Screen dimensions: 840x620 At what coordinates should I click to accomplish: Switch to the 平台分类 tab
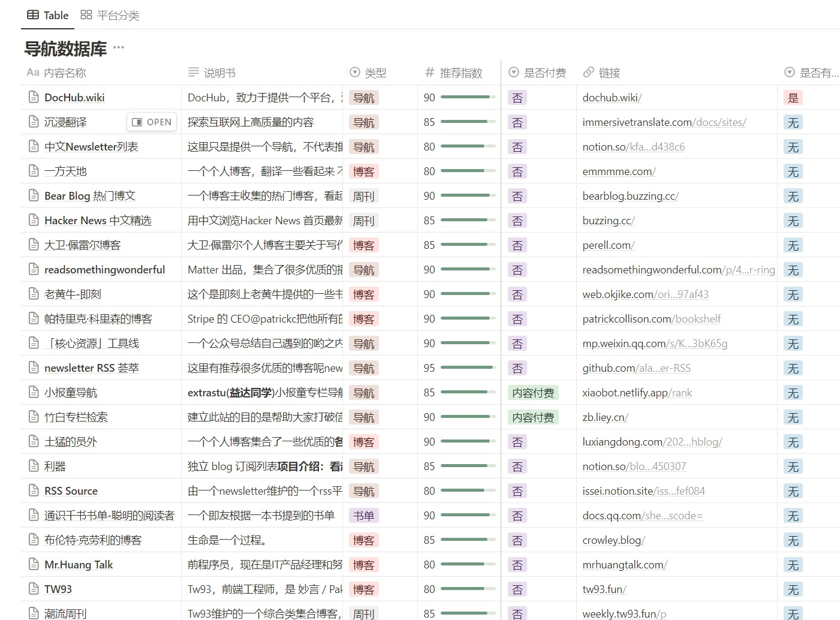(119, 15)
